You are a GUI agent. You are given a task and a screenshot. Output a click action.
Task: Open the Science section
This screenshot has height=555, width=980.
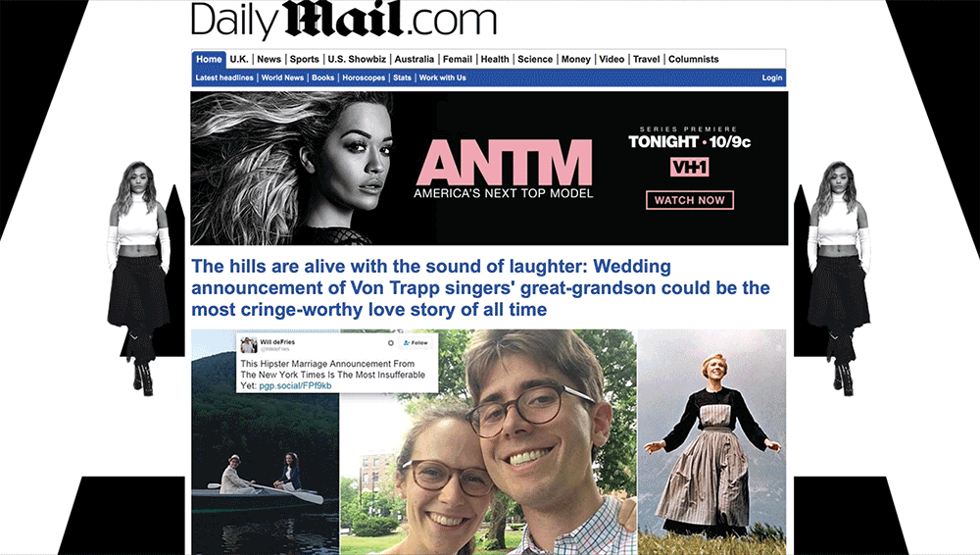535,60
